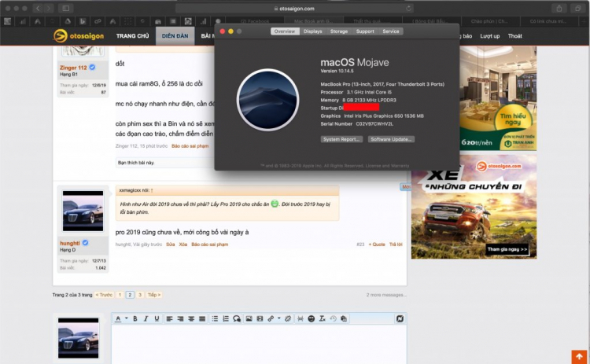Remove link with the unlink icon

288,318
